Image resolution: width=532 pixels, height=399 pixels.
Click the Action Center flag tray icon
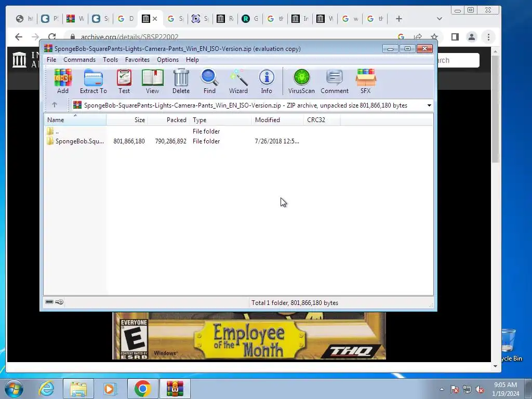point(454,390)
